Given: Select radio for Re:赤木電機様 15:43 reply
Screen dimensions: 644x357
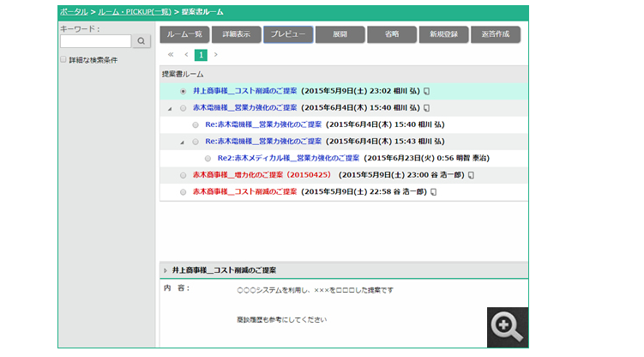Looking at the screenshot, I should tap(196, 142).
